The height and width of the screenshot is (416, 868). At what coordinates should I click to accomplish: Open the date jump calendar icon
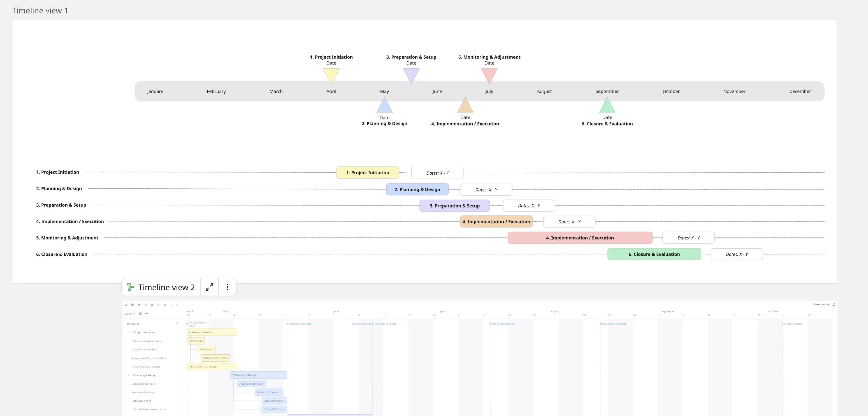[x=141, y=314]
